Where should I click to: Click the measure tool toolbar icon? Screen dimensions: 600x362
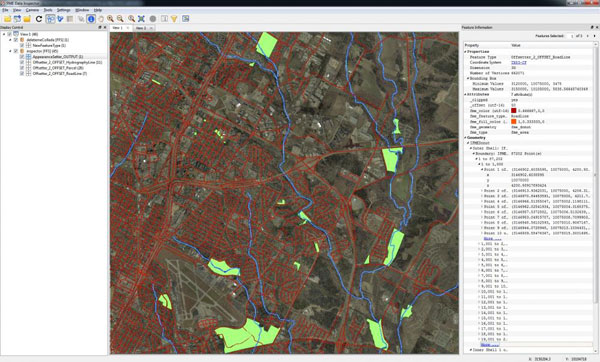(164, 19)
